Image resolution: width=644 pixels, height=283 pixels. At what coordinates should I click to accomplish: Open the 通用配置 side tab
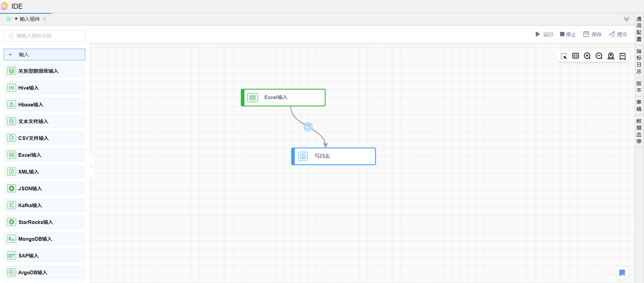point(639,29)
